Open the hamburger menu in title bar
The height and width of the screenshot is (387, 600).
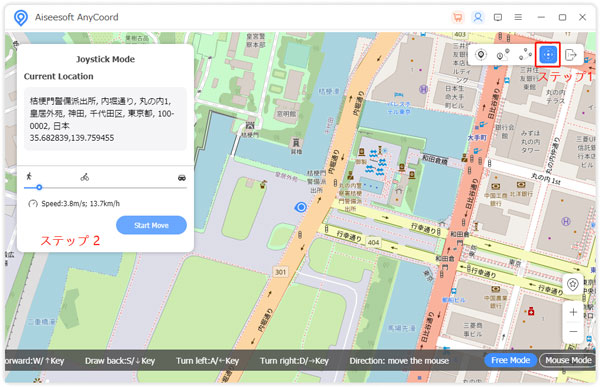click(x=518, y=17)
